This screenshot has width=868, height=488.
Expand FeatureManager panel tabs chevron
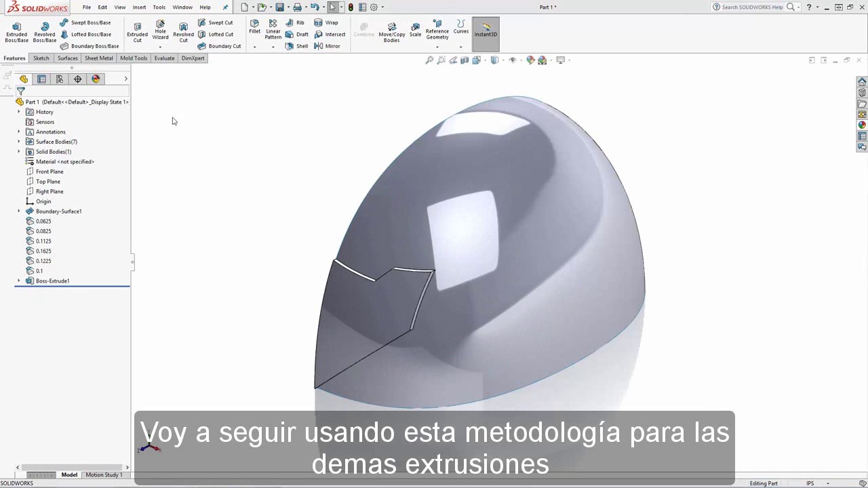[x=125, y=79]
